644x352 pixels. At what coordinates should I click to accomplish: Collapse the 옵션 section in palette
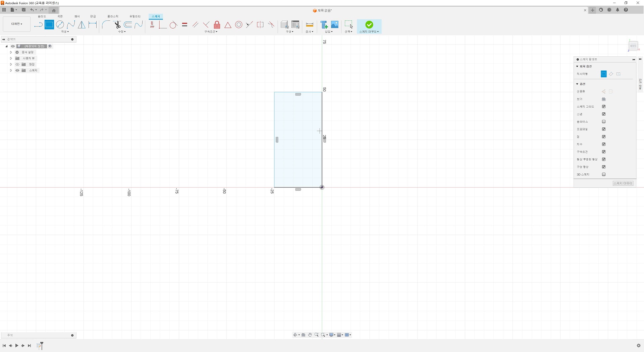tap(577, 84)
